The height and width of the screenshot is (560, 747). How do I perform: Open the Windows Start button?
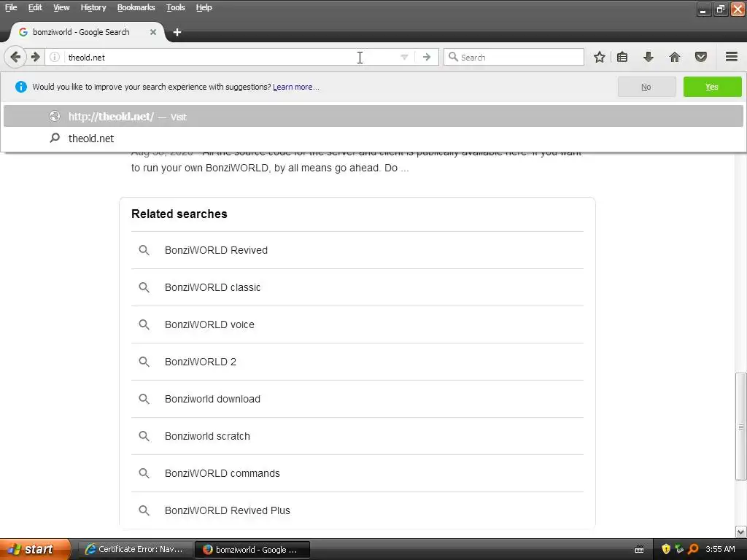(x=35, y=549)
